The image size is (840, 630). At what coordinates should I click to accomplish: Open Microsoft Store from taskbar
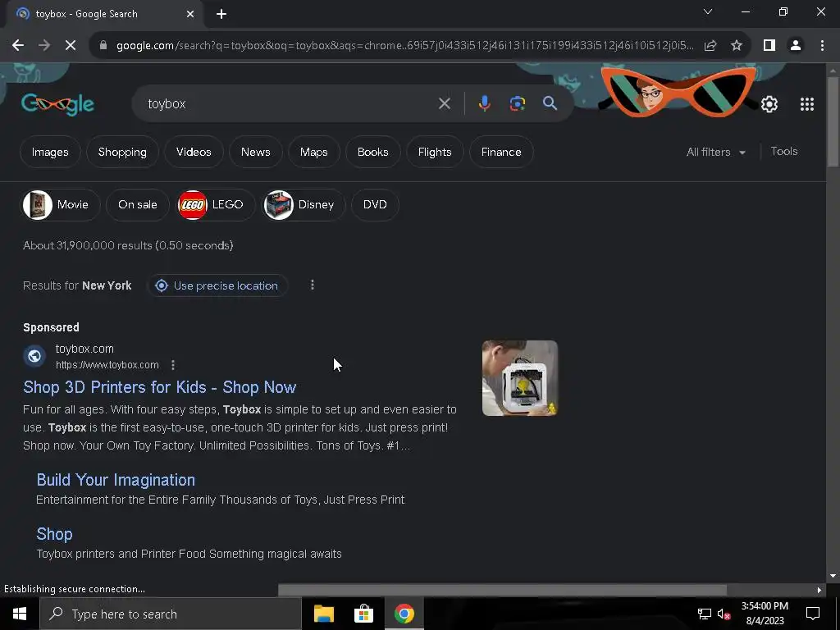point(363,614)
